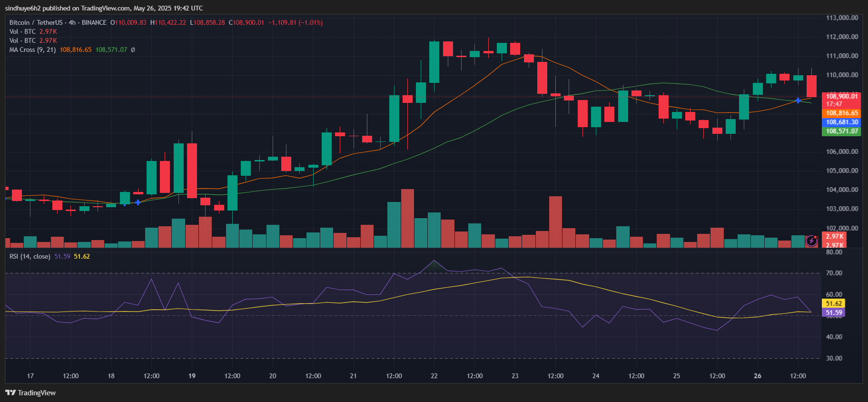Click the orange 108,816.65 MA price label
This screenshot has width=868, height=402.
click(841, 113)
